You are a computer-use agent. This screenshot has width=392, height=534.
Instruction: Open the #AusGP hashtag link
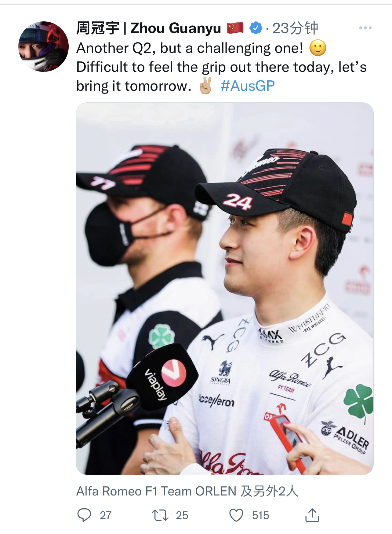[248, 86]
